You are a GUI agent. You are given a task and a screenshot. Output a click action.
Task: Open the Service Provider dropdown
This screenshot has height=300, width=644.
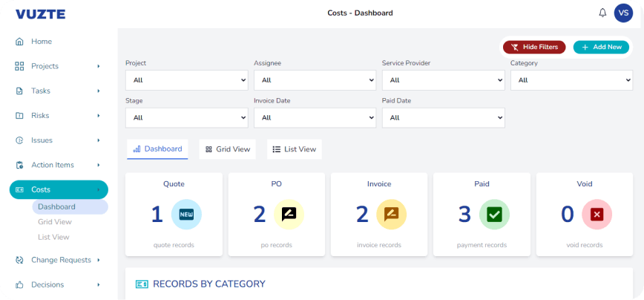tap(443, 79)
